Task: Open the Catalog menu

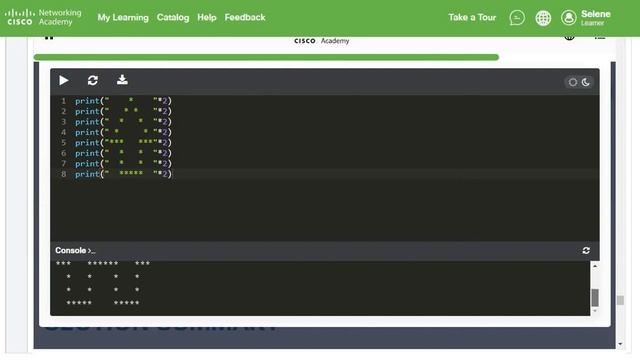Action: tap(173, 18)
